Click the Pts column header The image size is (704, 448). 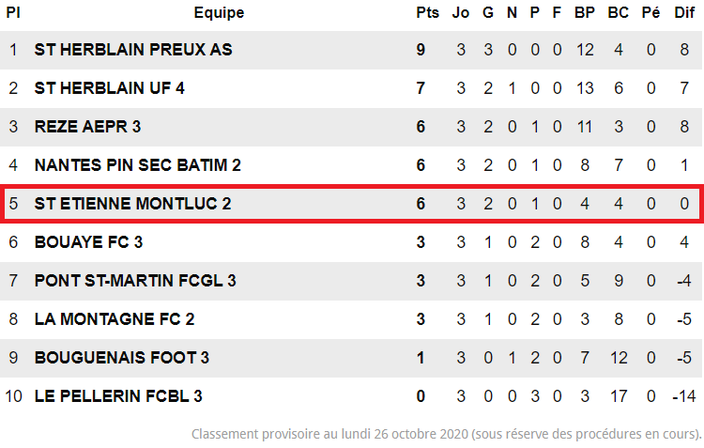coord(427,13)
